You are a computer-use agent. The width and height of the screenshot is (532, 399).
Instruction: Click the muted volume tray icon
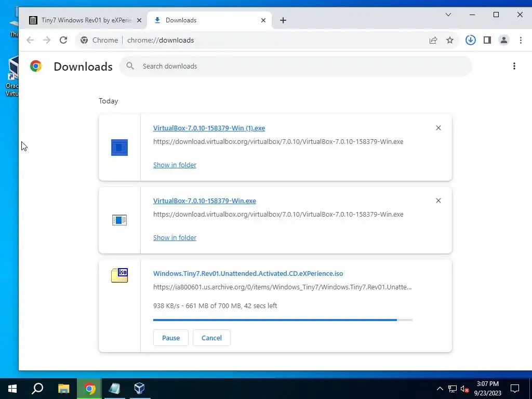pyautogui.click(x=465, y=389)
